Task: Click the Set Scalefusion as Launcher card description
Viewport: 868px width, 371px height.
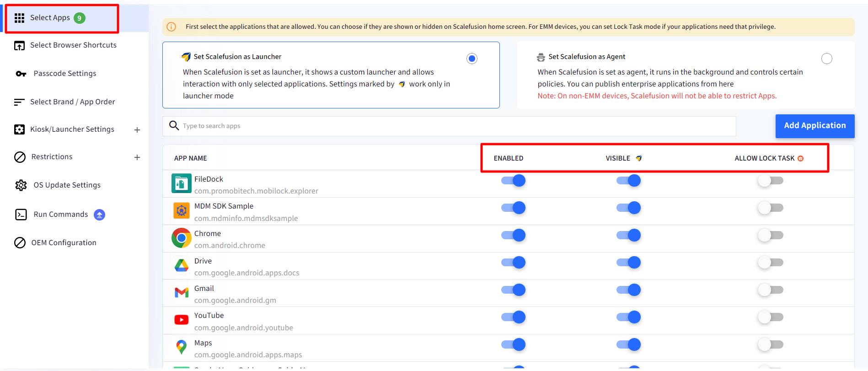Action: pyautogui.click(x=316, y=84)
